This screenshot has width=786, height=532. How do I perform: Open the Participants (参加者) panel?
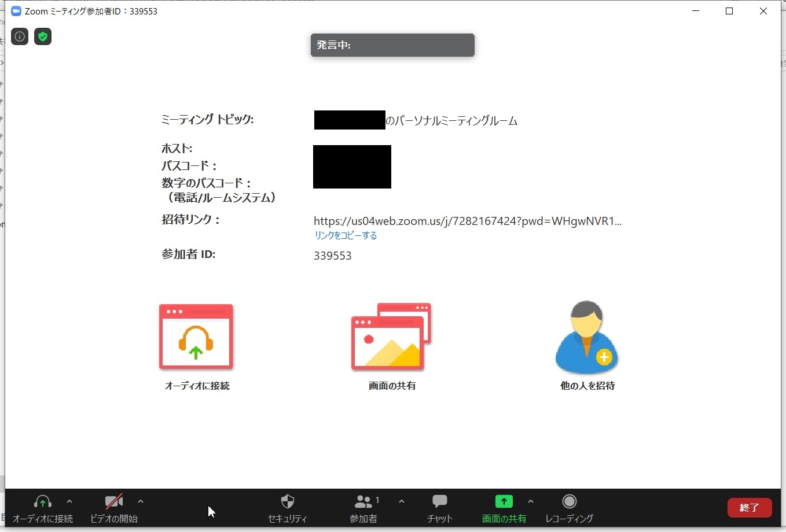pyautogui.click(x=363, y=508)
